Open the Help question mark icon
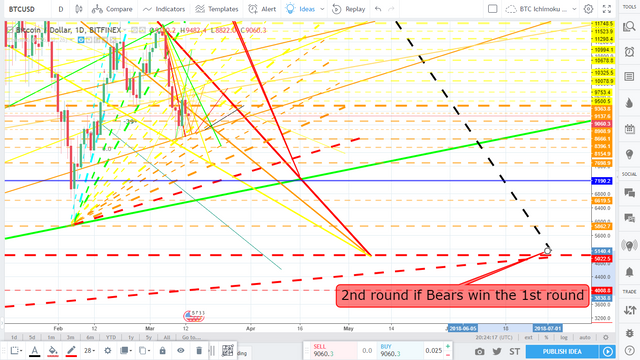 tap(629, 351)
